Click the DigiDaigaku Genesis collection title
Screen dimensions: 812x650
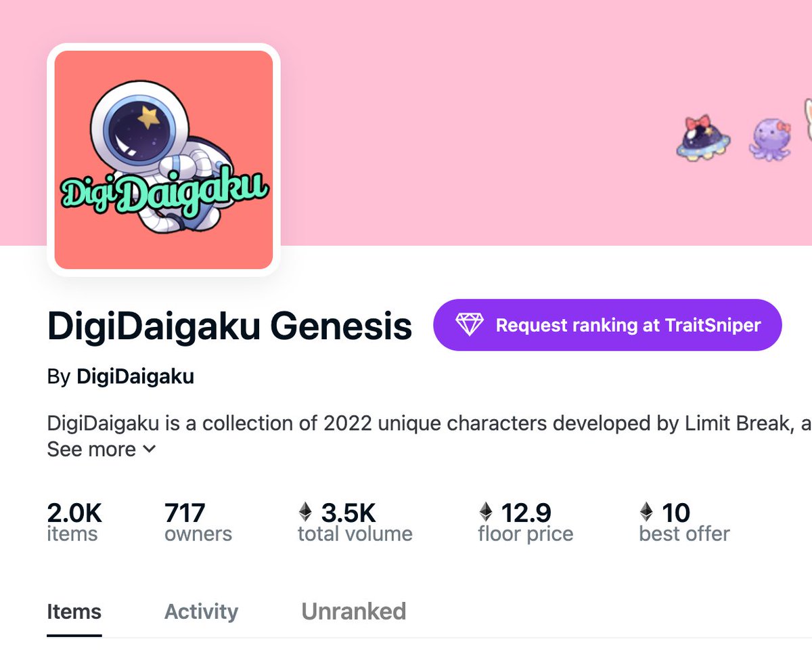[229, 326]
